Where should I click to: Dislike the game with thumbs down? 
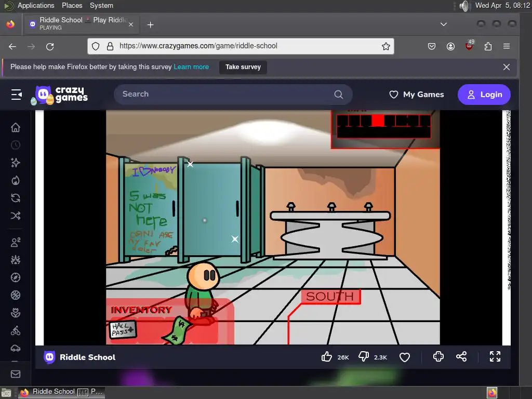click(x=363, y=357)
